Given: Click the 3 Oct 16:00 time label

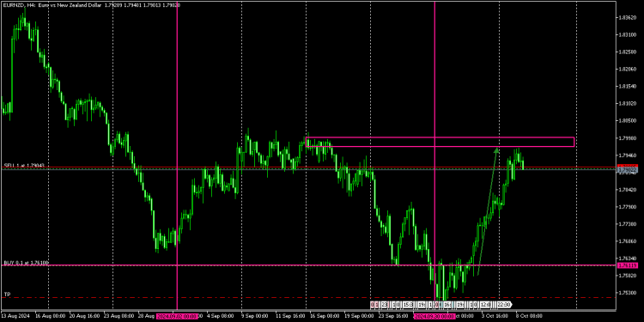Looking at the screenshot, I should click(x=495, y=316).
